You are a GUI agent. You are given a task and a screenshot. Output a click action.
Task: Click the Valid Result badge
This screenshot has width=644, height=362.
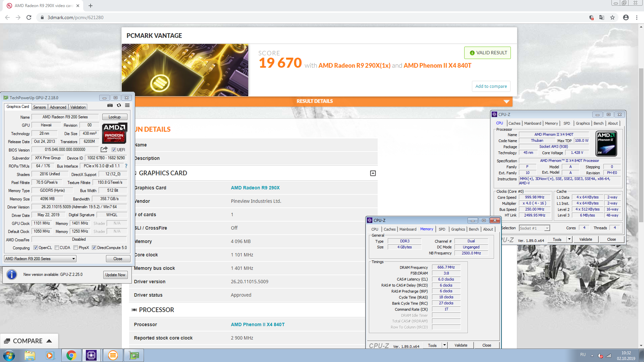[487, 53]
